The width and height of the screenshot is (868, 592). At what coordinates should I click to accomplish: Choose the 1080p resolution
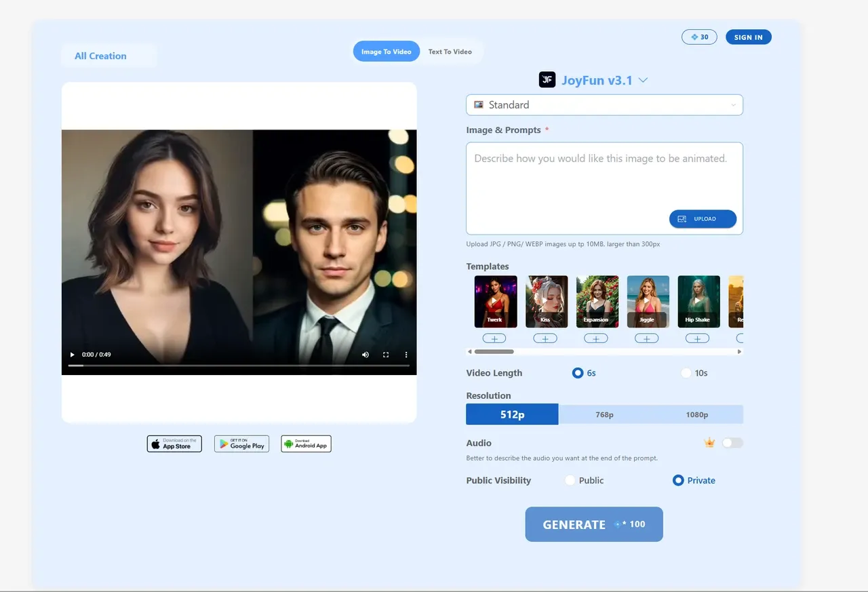696,414
